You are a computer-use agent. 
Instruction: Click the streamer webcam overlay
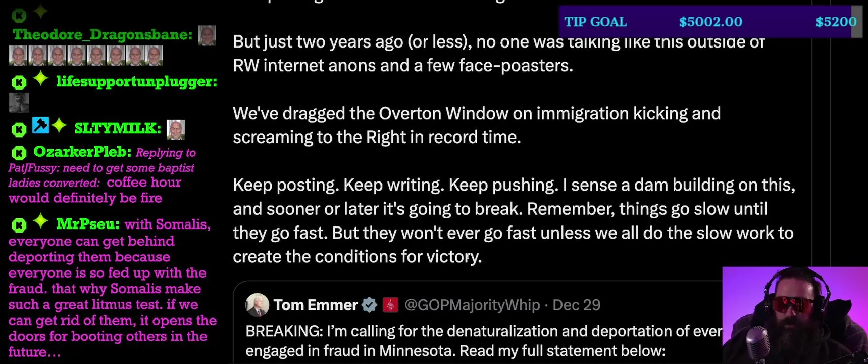[x=795, y=315]
